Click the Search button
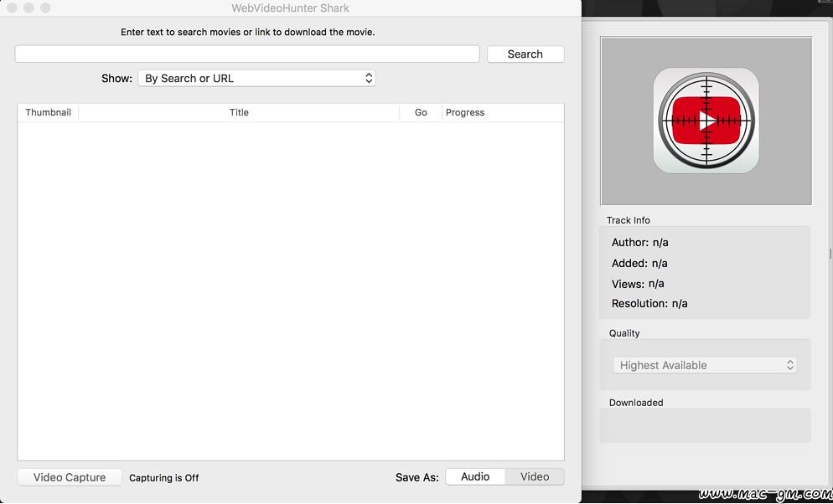 click(x=525, y=54)
